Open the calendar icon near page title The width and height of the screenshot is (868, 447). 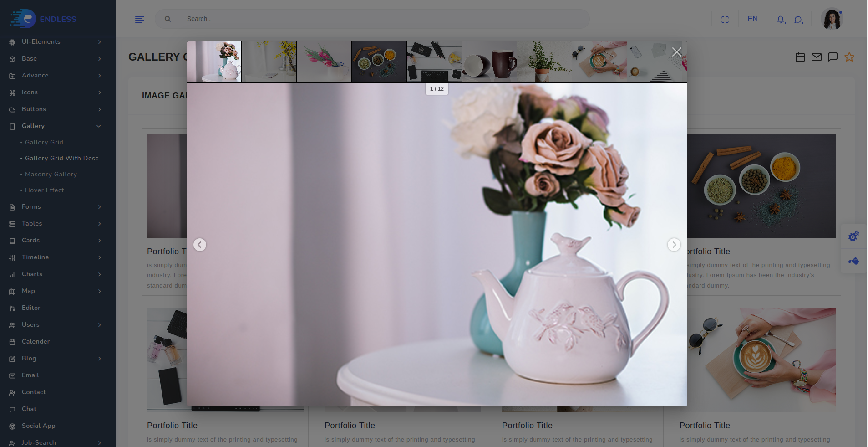pos(800,57)
